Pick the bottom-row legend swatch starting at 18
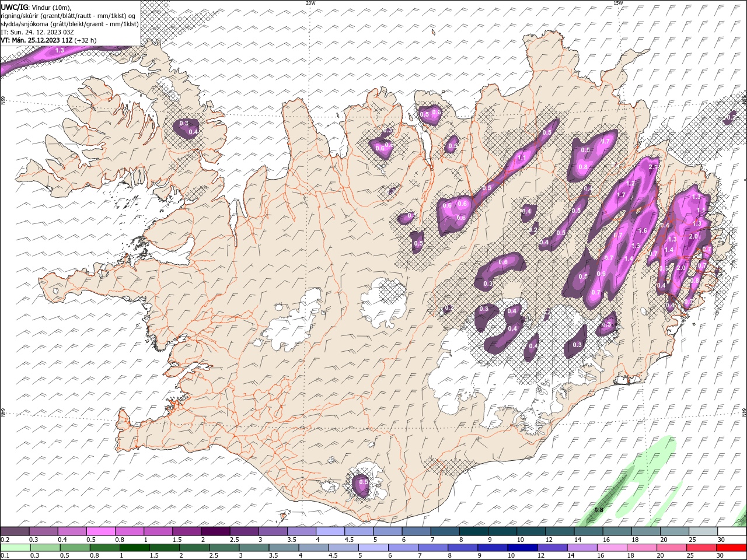This screenshot has height=560, width=747. tap(642, 548)
